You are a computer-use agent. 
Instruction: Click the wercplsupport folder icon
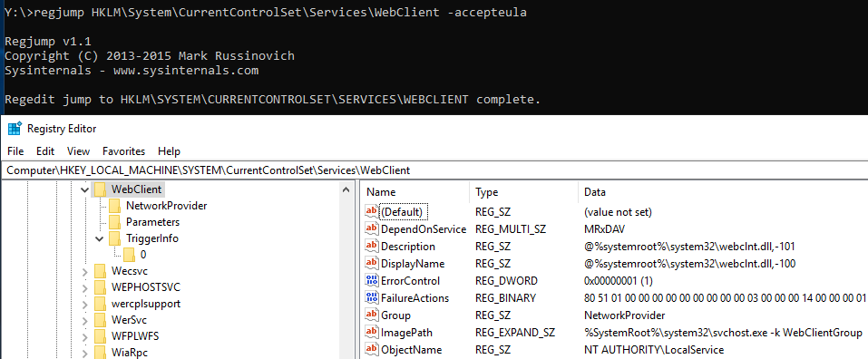point(100,304)
